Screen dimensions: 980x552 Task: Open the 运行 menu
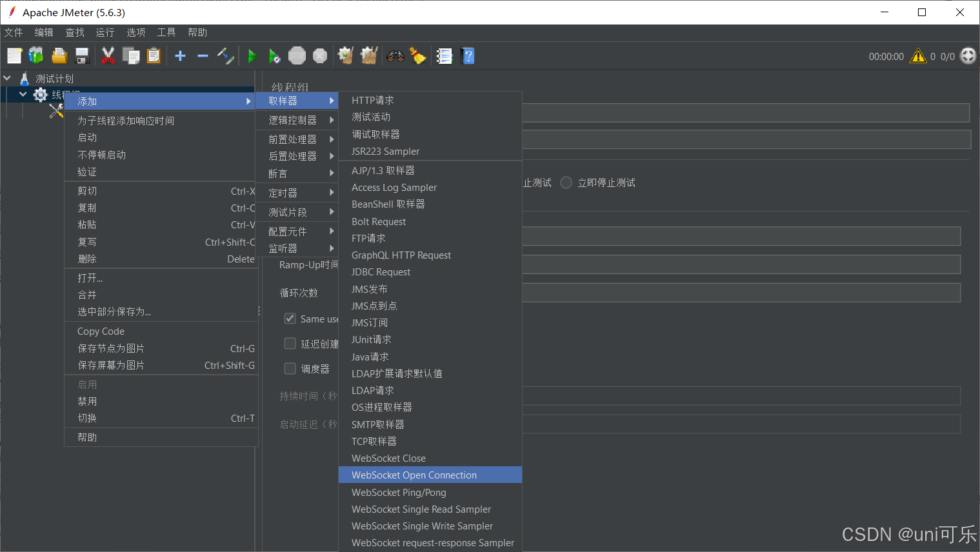105,32
